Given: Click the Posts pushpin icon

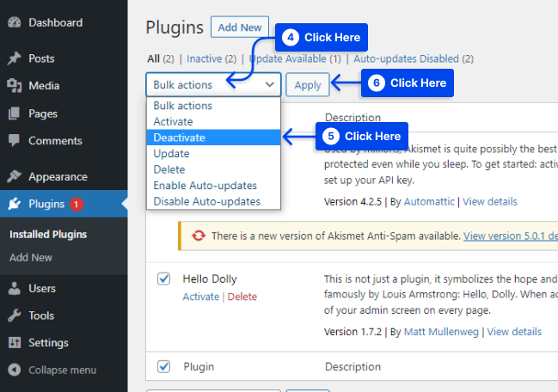Looking at the screenshot, I should tap(15, 58).
